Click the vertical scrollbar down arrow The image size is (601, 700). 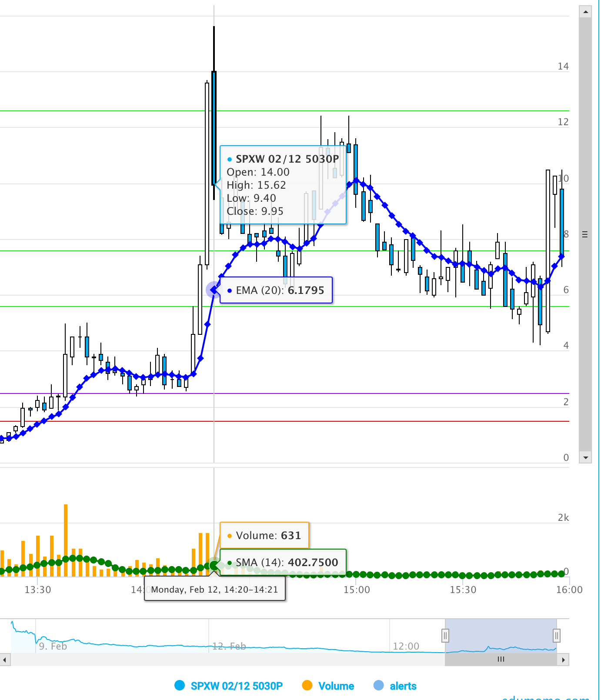pos(585,457)
